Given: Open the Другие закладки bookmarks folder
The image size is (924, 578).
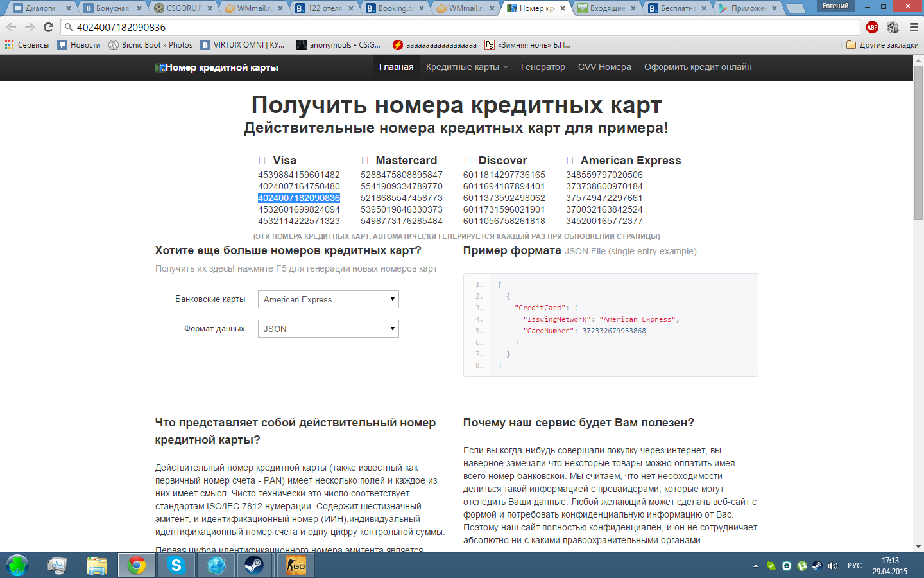Looking at the screenshot, I should coord(882,45).
